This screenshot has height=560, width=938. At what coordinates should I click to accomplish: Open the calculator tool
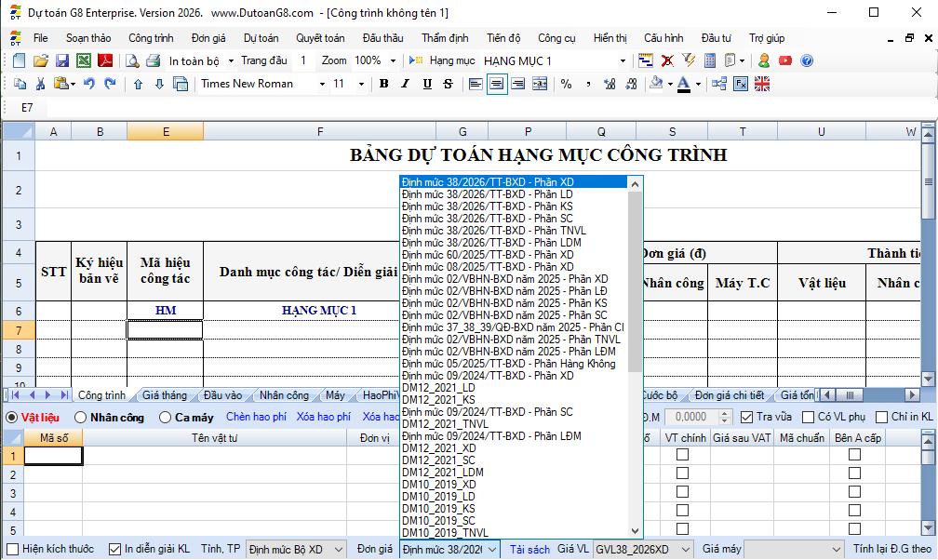(x=710, y=60)
